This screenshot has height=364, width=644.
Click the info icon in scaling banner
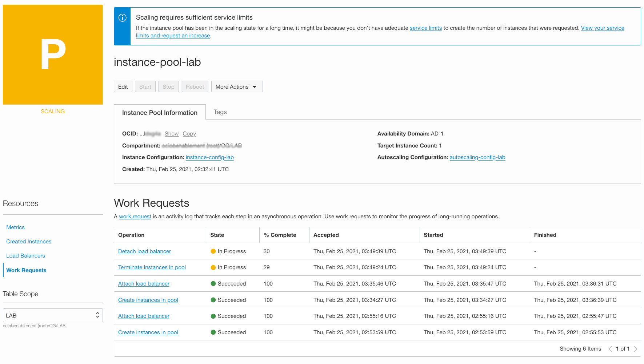pyautogui.click(x=123, y=18)
